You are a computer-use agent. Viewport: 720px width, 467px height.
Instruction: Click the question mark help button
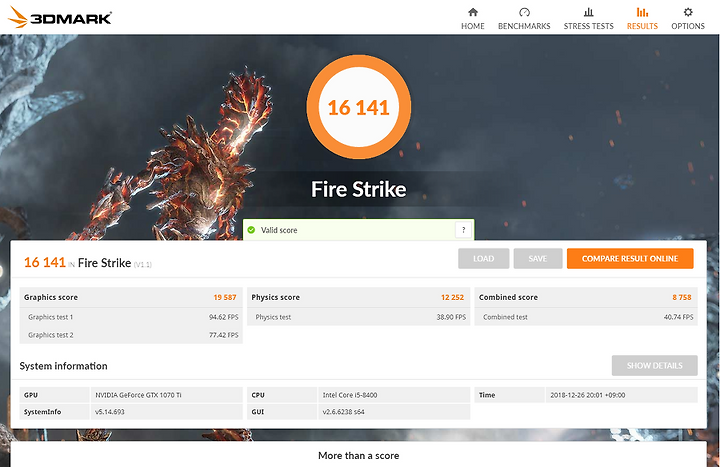pos(463,230)
